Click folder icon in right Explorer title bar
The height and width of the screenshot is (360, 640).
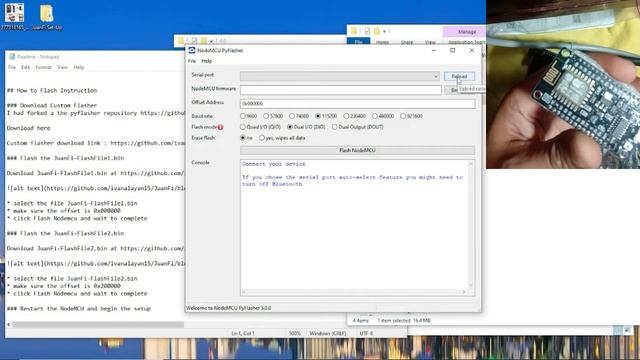tap(354, 31)
